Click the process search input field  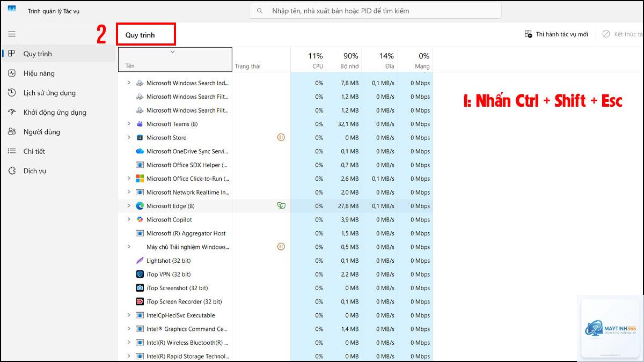[376, 11]
